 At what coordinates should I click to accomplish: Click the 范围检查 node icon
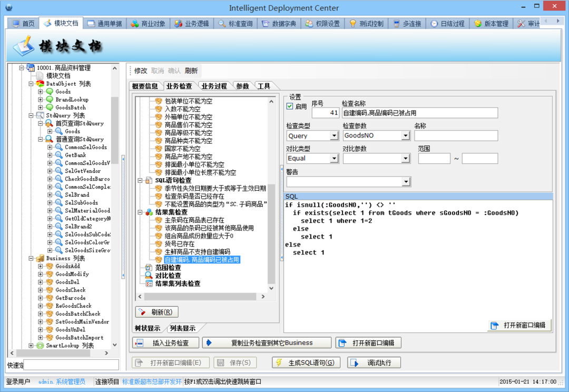point(149,268)
